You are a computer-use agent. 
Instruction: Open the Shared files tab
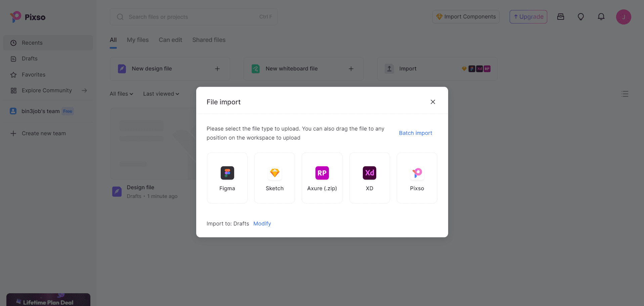pyautogui.click(x=209, y=40)
